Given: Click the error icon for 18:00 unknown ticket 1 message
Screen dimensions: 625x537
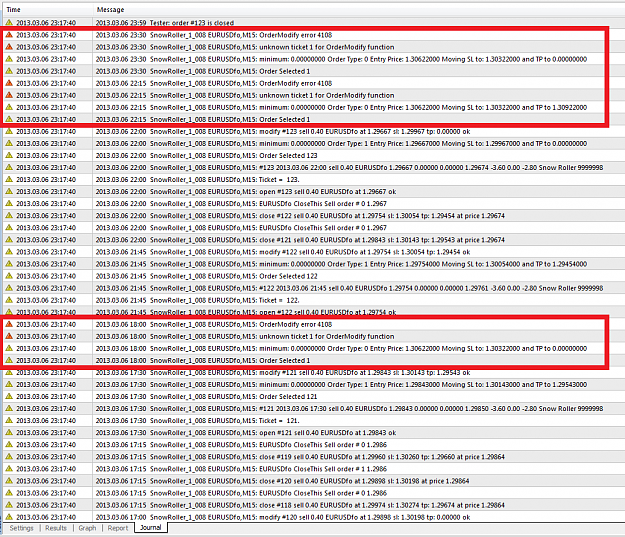Looking at the screenshot, I should (x=9, y=336).
